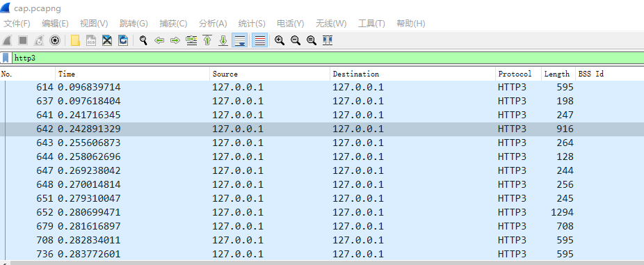The height and width of the screenshot is (265, 644).
Task: Click the Go to specified packet icon
Action: point(191,40)
